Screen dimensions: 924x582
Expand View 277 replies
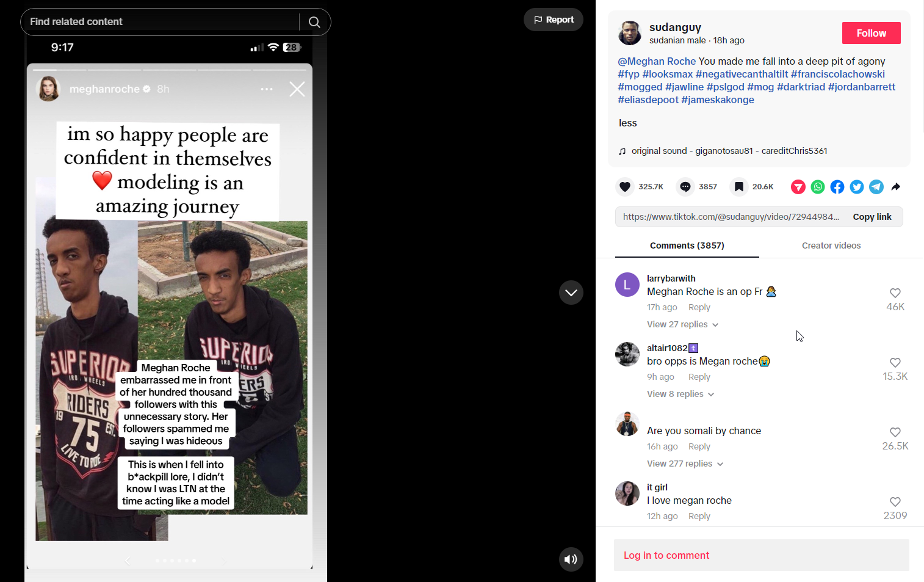685,464
